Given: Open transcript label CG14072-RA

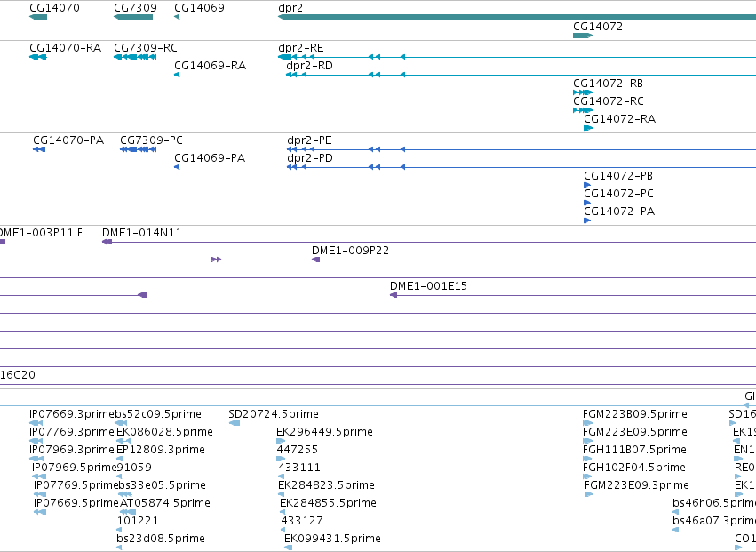Looking at the screenshot, I should click(619, 119).
